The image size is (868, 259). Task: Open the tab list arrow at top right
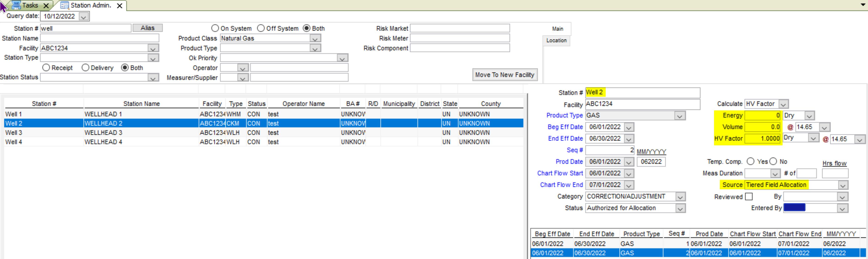click(863, 5)
